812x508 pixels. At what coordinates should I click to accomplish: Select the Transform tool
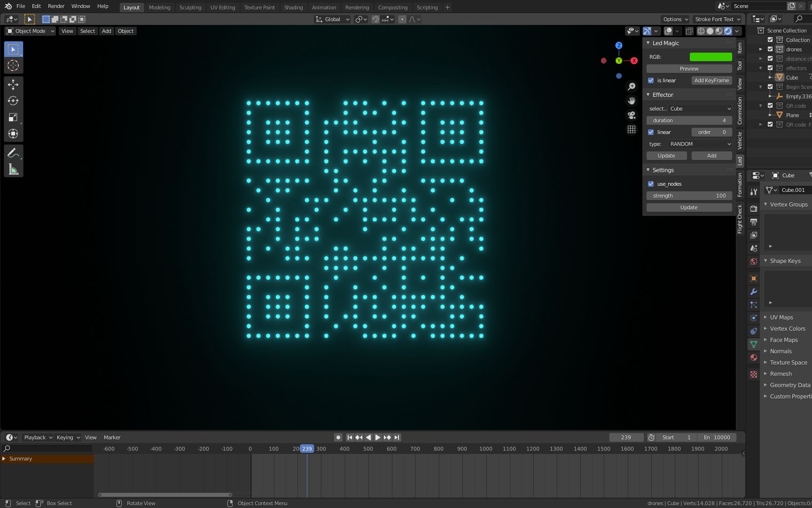pyautogui.click(x=13, y=134)
